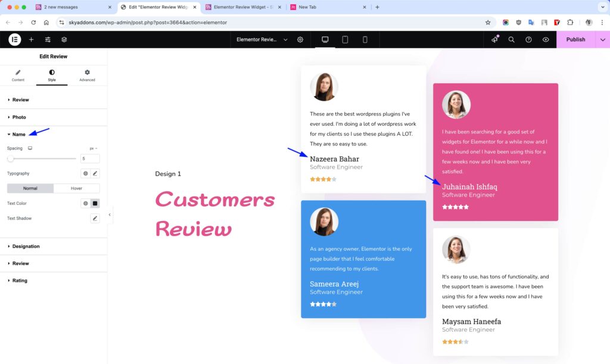
Task: Collapse the editor panel handle
Action: [x=110, y=214]
